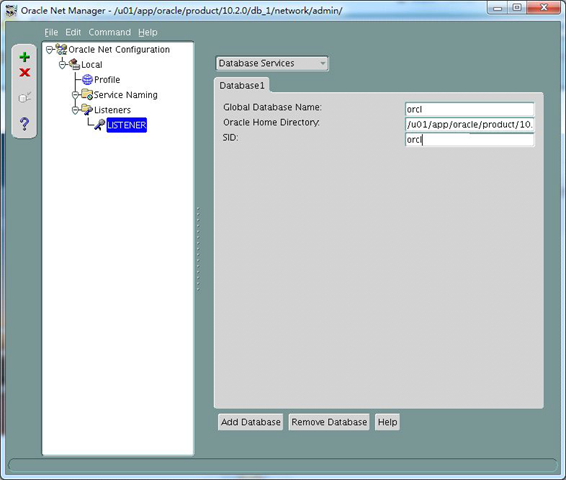Open the Edit menu
566x480 pixels.
(73, 32)
